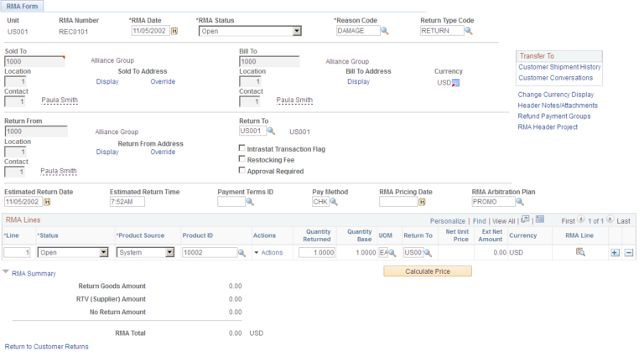Open Customer Shipment History link
This screenshot has width=644, height=356.
pos(559,67)
